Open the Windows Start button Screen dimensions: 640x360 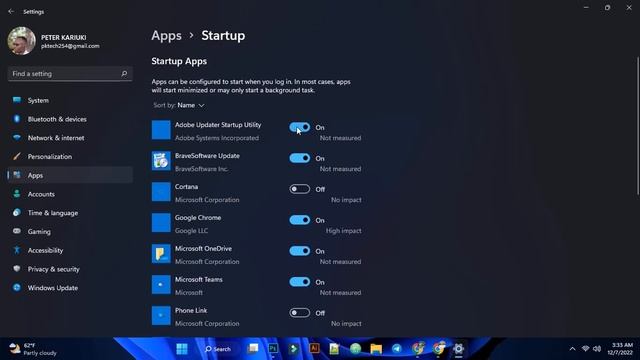click(182, 349)
